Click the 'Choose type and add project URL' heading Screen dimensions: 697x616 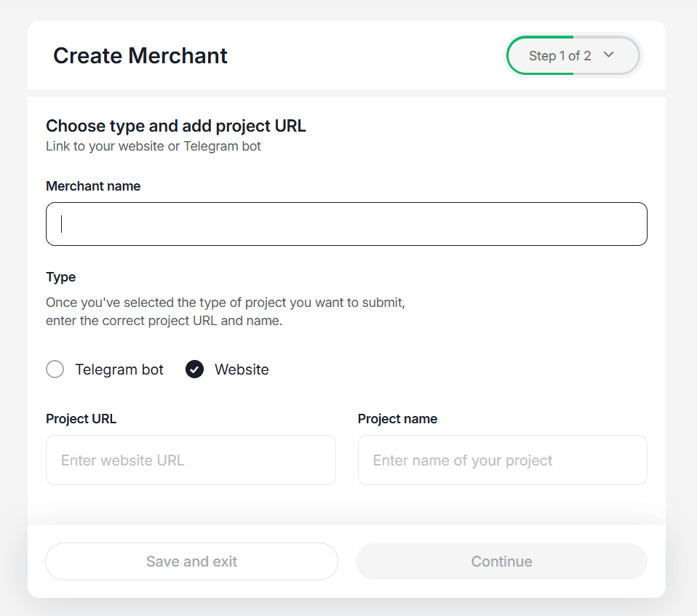click(176, 126)
